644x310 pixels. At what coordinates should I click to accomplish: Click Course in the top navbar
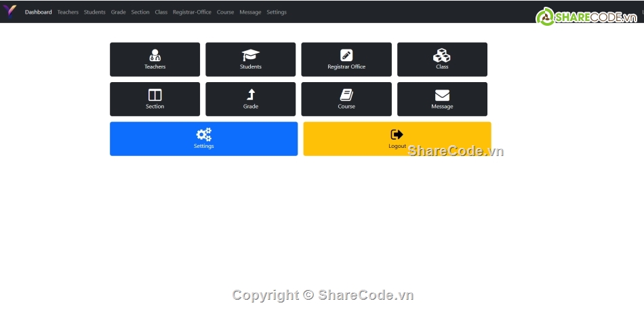(226, 12)
